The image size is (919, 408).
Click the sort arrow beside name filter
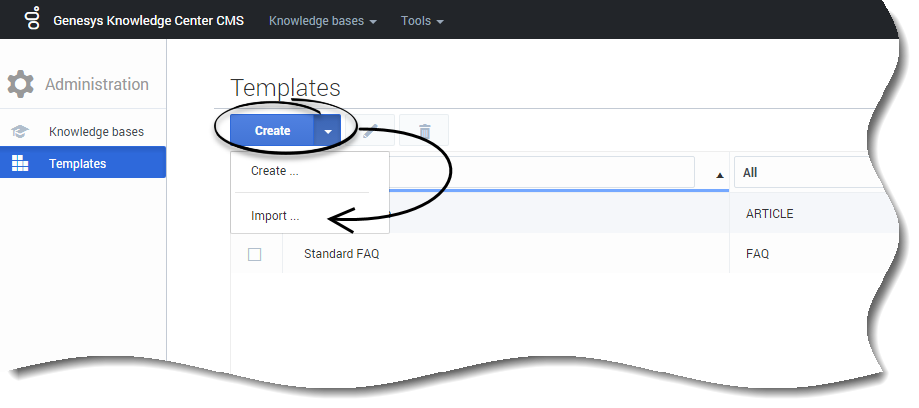coord(720,174)
